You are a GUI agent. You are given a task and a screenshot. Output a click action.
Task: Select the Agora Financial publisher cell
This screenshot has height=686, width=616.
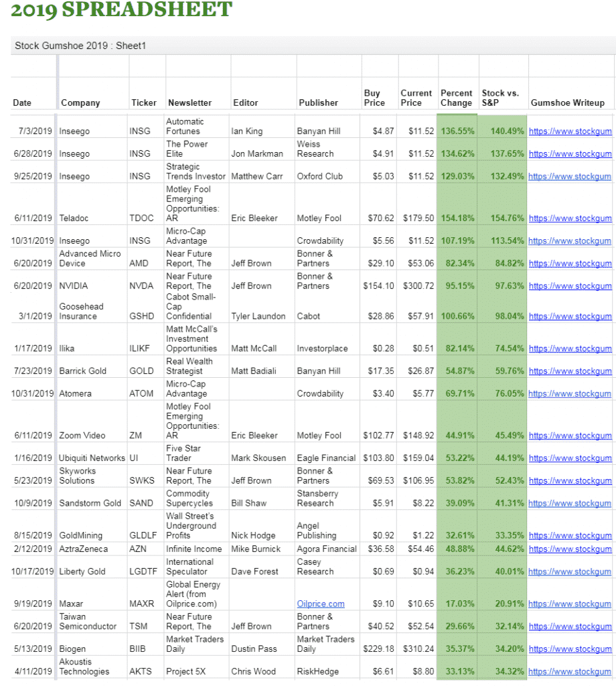pyautogui.click(x=327, y=549)
